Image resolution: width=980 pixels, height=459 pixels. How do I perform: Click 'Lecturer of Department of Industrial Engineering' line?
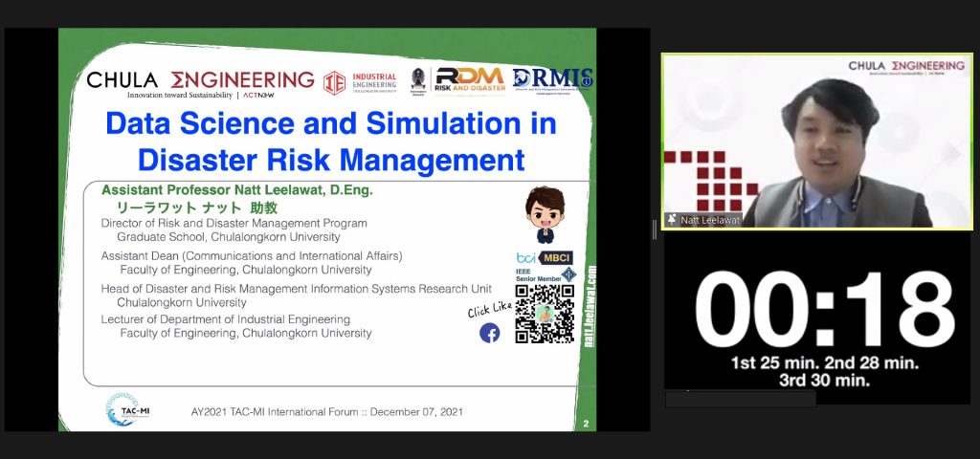(226, 319)
